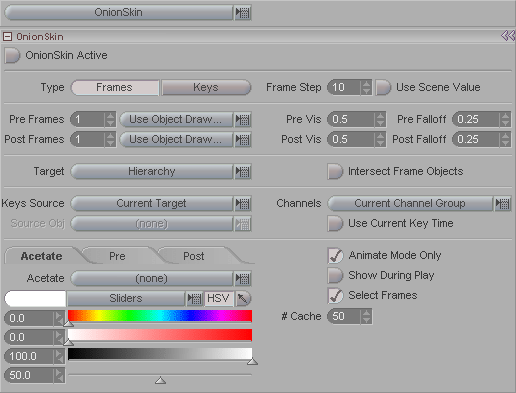Image resolution: width=516 pixels, height=393 pixels.
Task: Click the Pre Vis stepper arrows
Action: coord(380,119)
